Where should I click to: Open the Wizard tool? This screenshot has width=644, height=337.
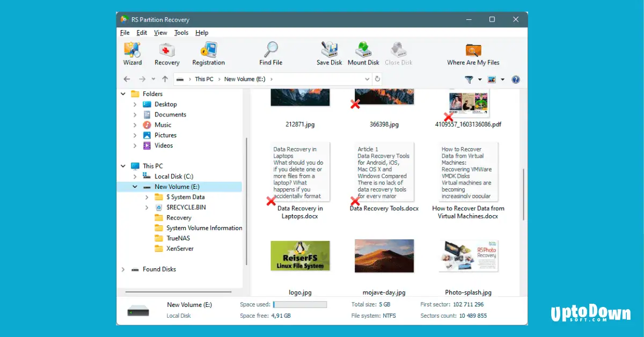coord(132,53)
